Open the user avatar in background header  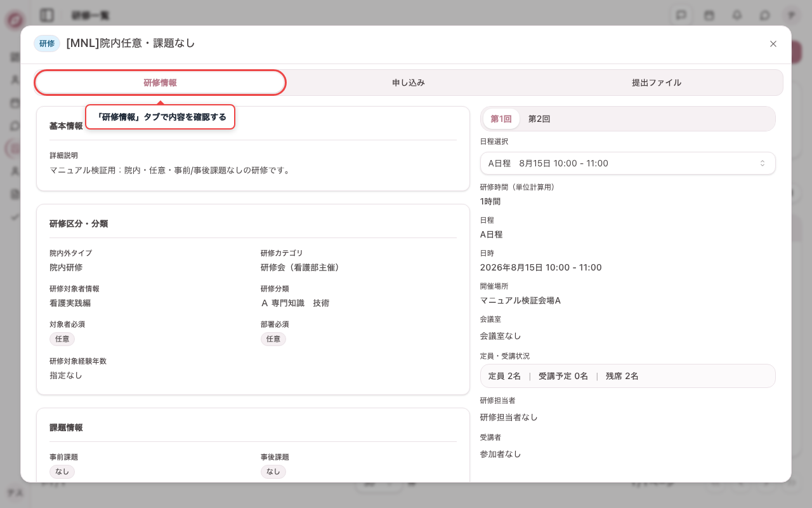[x=791, y=15]
